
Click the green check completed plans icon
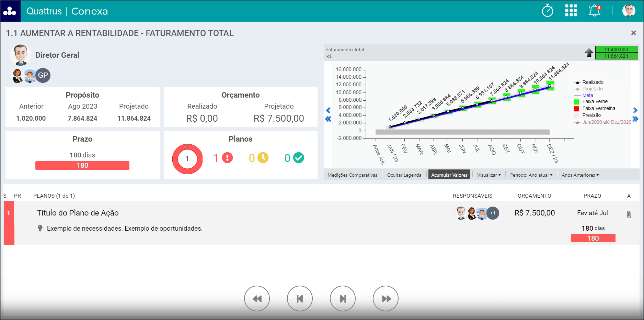298,158
